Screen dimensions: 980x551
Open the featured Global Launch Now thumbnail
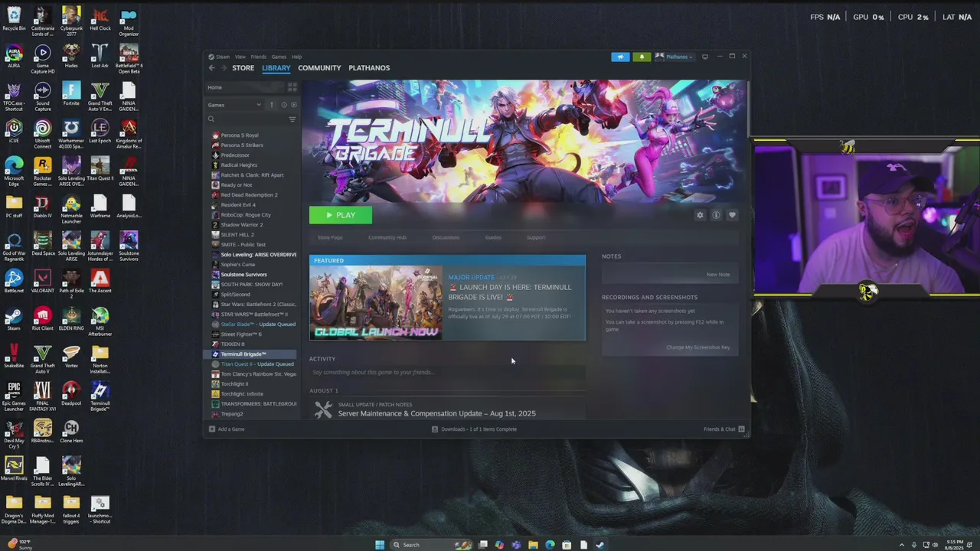click(376, 303)
